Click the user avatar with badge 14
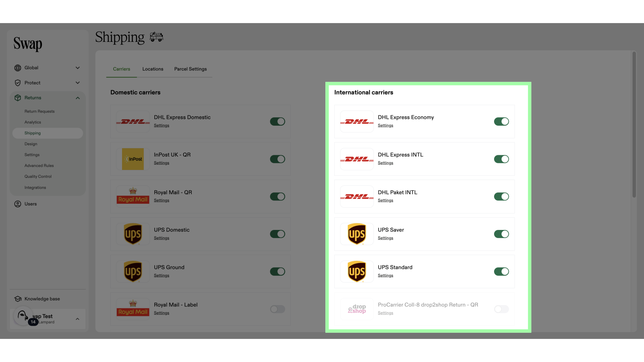 pyautogui.click(x=23, y=316)
